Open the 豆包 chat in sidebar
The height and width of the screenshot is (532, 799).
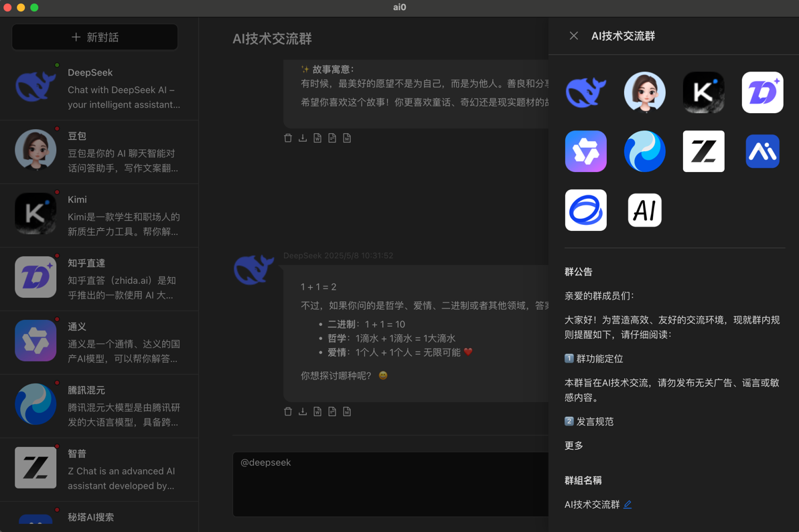coord(99,152)
